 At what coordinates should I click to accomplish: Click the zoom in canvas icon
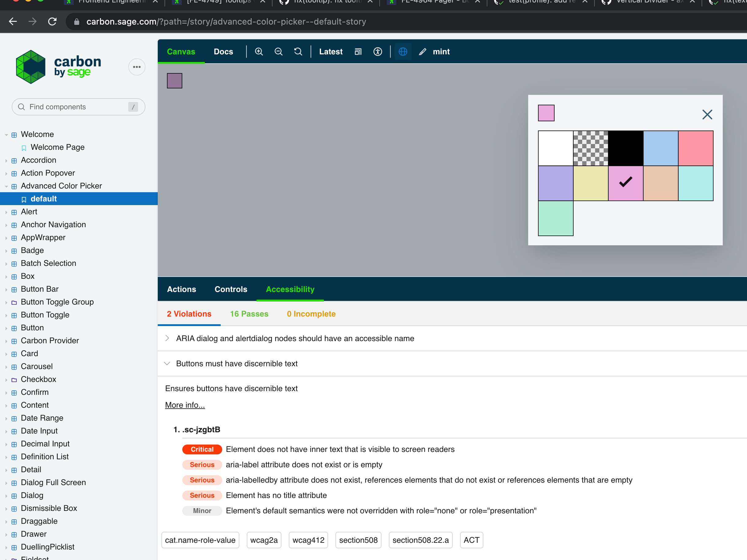pyautogui.click(x=259, y=51)
